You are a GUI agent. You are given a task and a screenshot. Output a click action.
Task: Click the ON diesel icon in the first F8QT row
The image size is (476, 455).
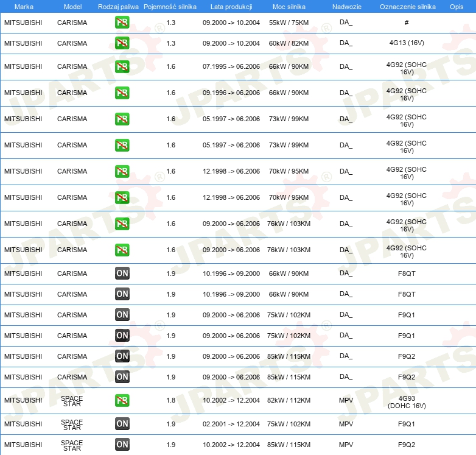tap(122, 273)
